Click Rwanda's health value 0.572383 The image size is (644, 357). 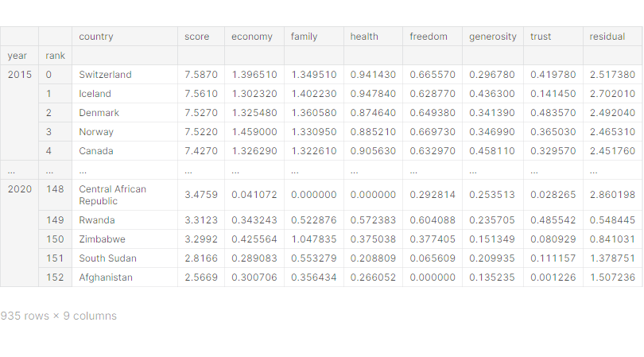373,220
